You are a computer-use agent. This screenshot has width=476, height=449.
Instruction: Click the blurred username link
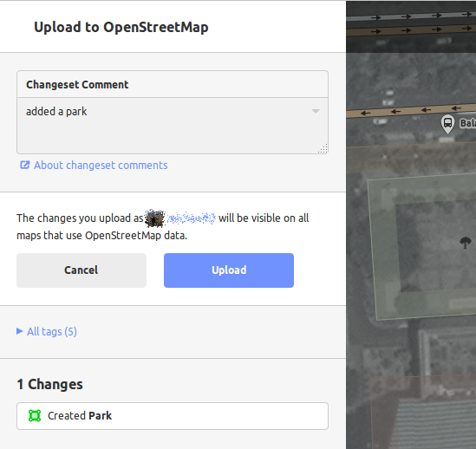click(x=192, y=218)
